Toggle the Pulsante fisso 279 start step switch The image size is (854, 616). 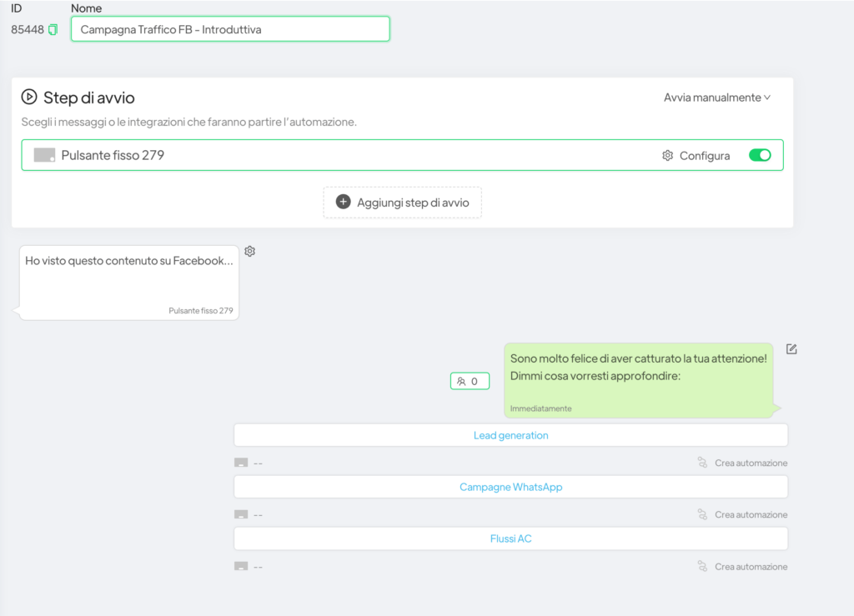click(760, 155)
